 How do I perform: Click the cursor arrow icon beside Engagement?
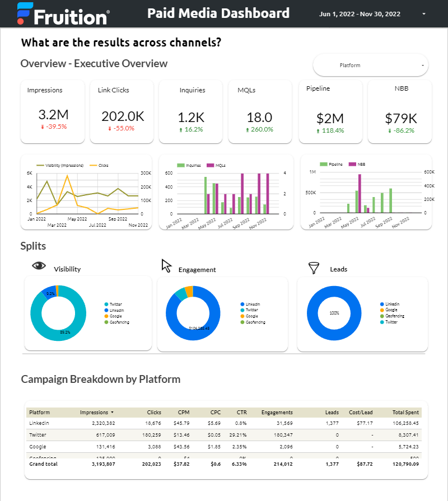(166, 266)
